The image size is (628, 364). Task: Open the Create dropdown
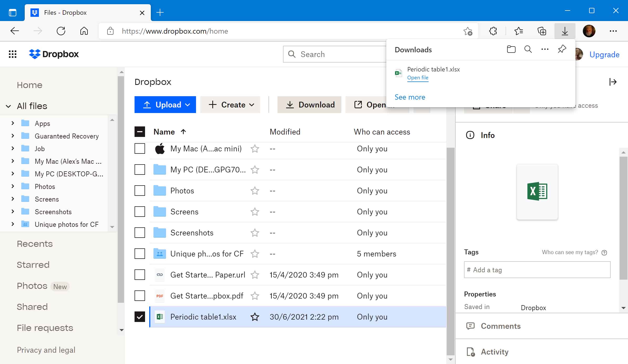click(230, 105)
